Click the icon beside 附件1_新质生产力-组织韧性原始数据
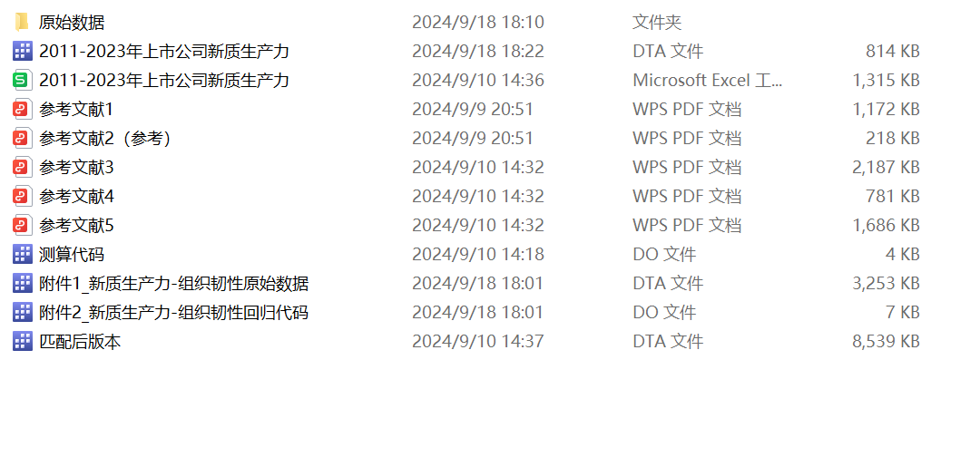Image resolution: width=980 pixels, height=457 pixels. coord(23,284)
